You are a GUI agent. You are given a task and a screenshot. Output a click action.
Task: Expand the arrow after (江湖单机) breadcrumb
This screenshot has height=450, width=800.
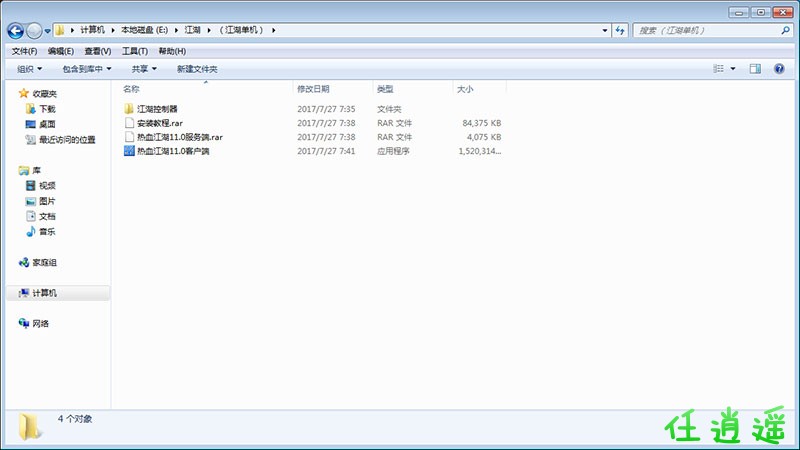tap(273, 30)
